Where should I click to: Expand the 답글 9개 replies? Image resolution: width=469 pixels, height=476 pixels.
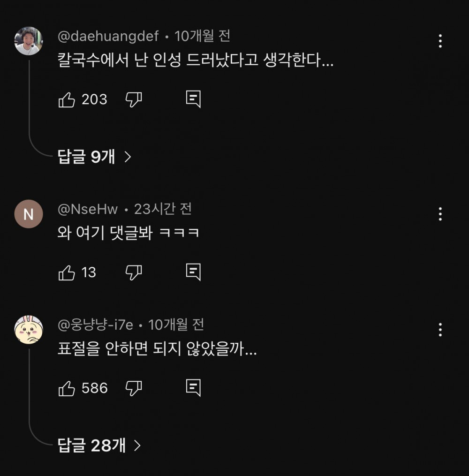[94, 157]
